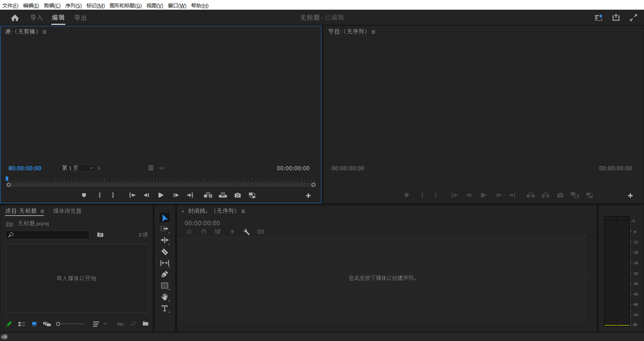This screenshot has width=644, height=341.
Task: Select the Pen tool
Action: (165, 274)
